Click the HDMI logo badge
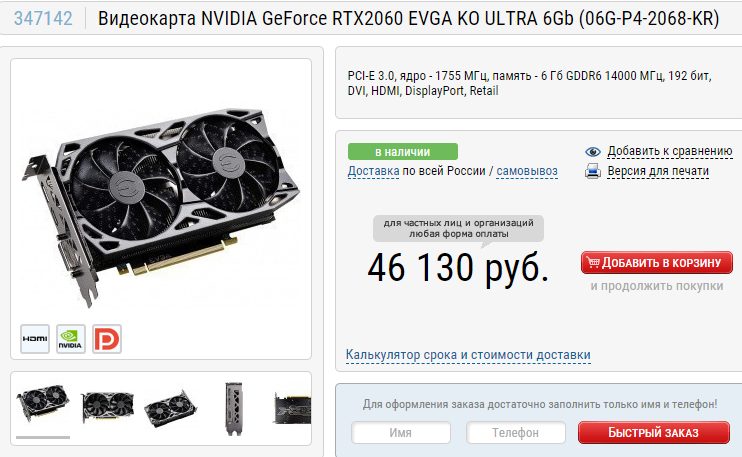 (35, 339)
